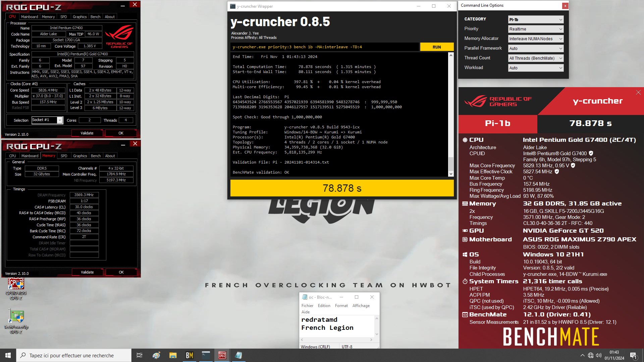Click OK in top CPU-Z window
Image resolution: width=644 pixels, height=362 pixels.
tap(121, 133)
